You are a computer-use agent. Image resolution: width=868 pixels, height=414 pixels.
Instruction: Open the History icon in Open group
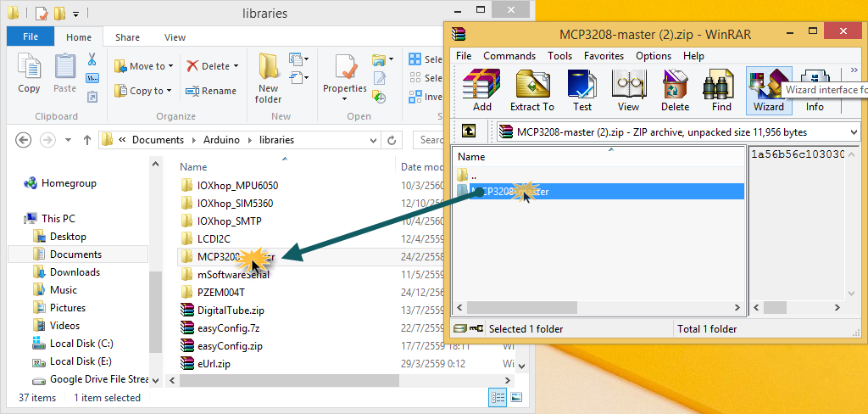[x=379, y=97]
